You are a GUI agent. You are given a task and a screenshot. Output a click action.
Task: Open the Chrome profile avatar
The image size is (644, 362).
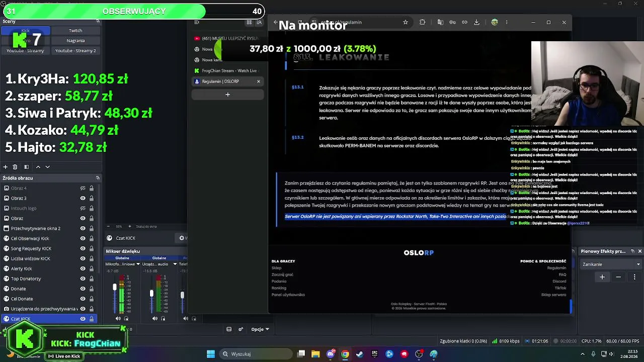495,22
